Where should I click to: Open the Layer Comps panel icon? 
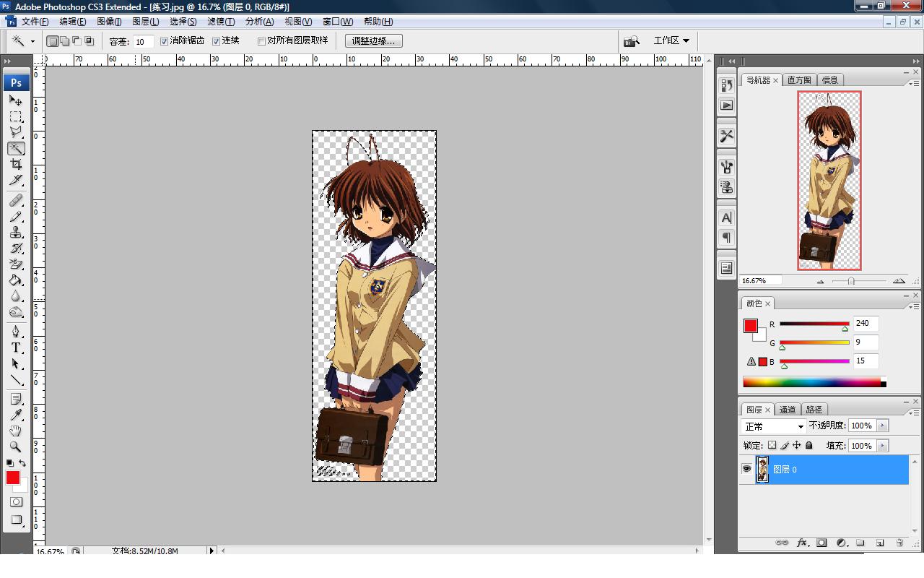click(x=726, y=268)
